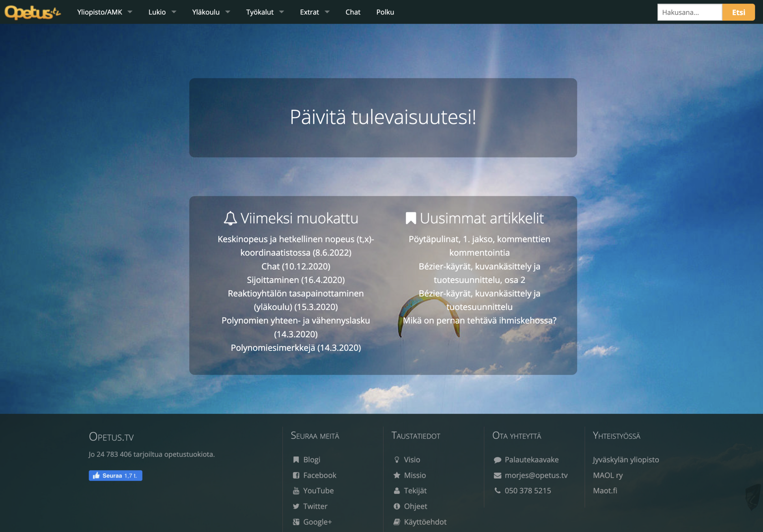Click the Missio star icon
This screenshot has height=532, width=763.
coord(397,475)
